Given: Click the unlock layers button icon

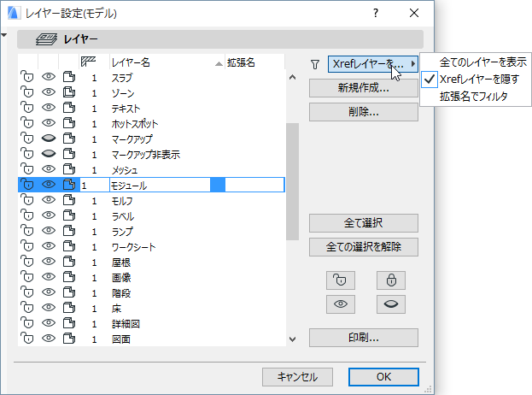Looking at the screenshot, I should (x=340, y=280).
